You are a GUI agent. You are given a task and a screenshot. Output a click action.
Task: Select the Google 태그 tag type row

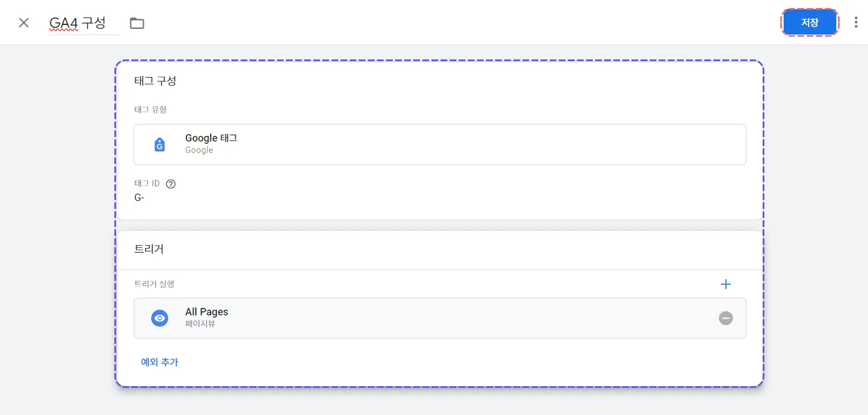pyautogui.click(x=439, y=144)
